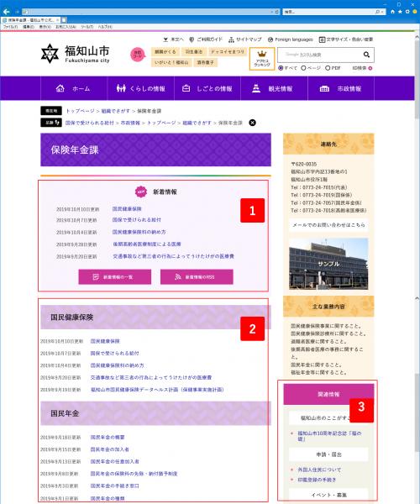Open the browser home icon

point(392,12)
